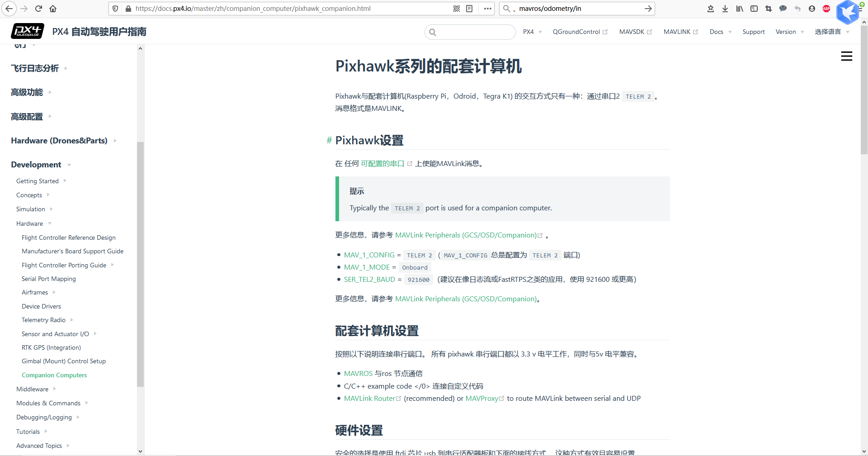The image size is (868, 456).
Task: Bookmark this page with the star icon
Action: pos(711,9)
